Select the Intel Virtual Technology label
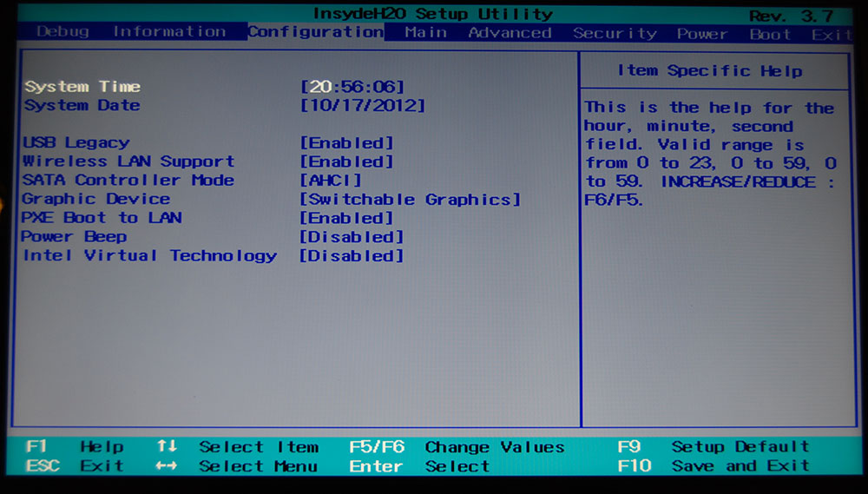This screenshot has height=494, width=868. (x=149, y=256)
